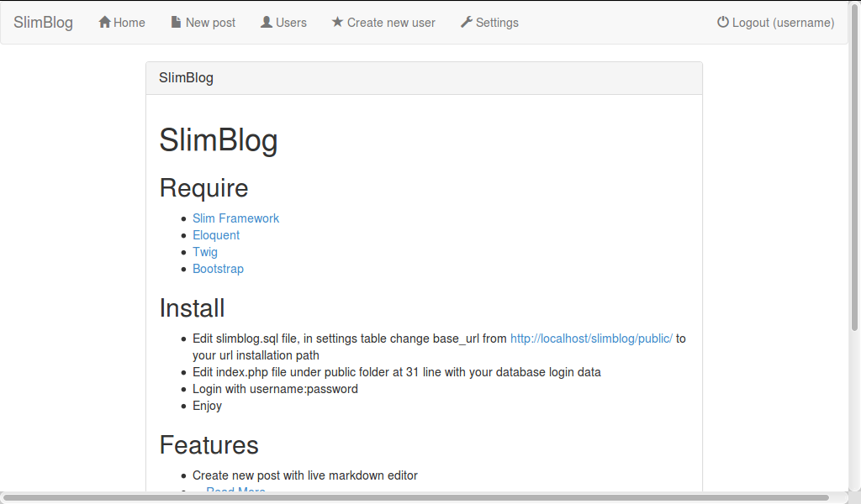The width and height of the screenshot is (861, 504).
Task: Click the SlimBlog panel header title
Action: coord(186,78)
